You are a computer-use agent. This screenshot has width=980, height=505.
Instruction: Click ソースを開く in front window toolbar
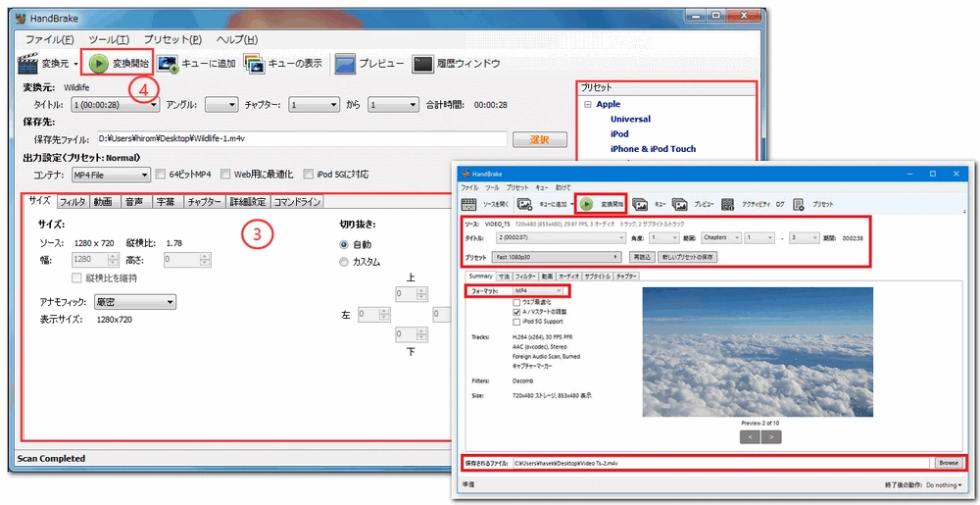[x=484, y=204]
